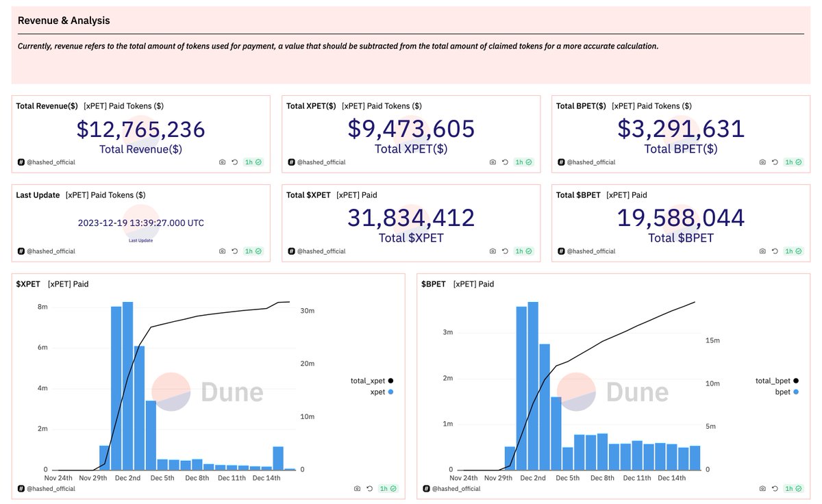The height and width of the screenshot is (504, 822).
Task: Open the Total XPET($) card title
Action: pyautogui.click(x=311, y=106)
